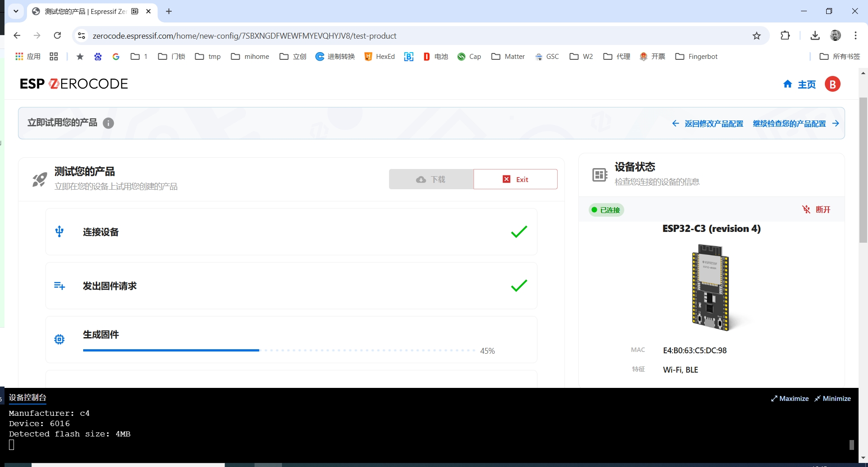868x467 pixels.
Task: Click the 下载 download button
Action: (431, 179)
